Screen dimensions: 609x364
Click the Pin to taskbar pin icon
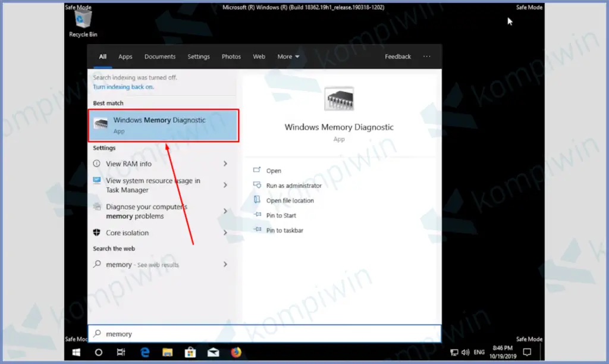pyautogui.click(x=258, y=229)
